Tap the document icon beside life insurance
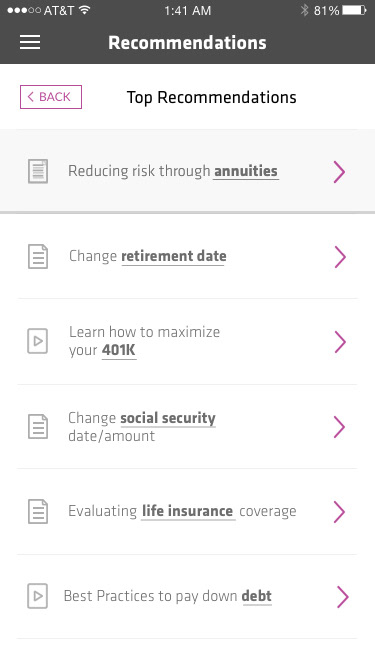 tap(38, 511)
